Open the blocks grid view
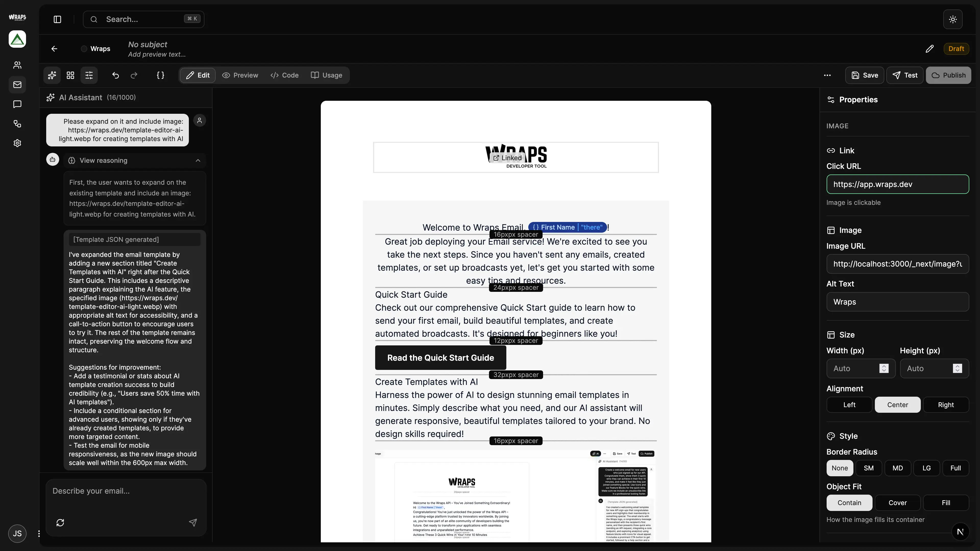The height and width of the screenshot is (551, 980). [70, 75]
